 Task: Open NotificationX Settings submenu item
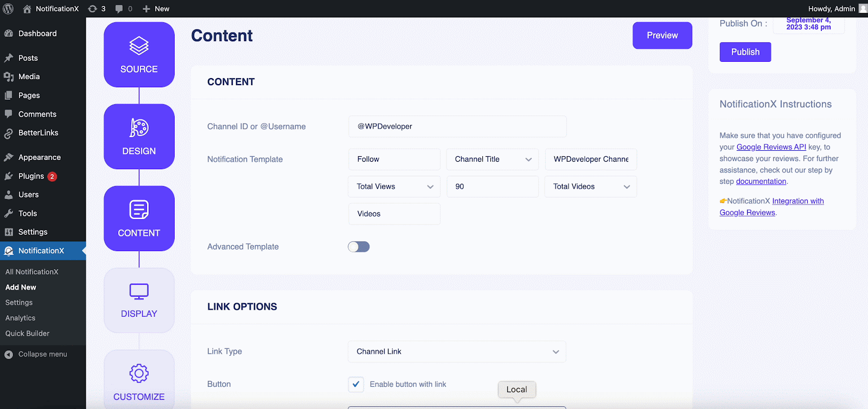tap(19, 303)
